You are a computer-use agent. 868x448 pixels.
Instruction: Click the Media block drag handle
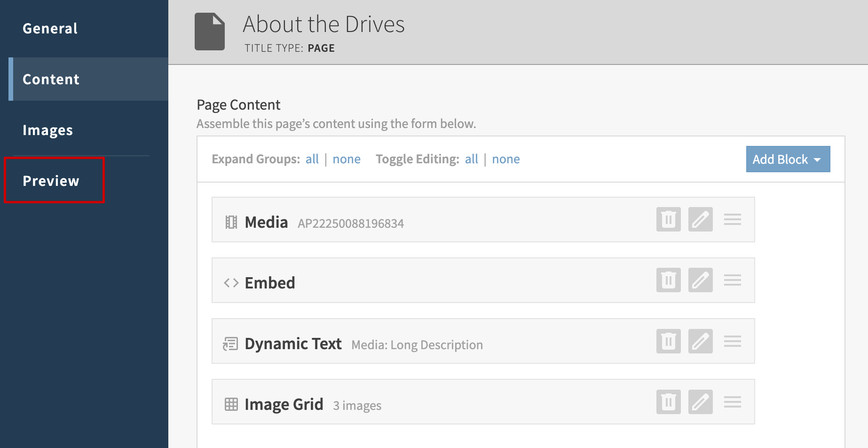pos(732,219)
